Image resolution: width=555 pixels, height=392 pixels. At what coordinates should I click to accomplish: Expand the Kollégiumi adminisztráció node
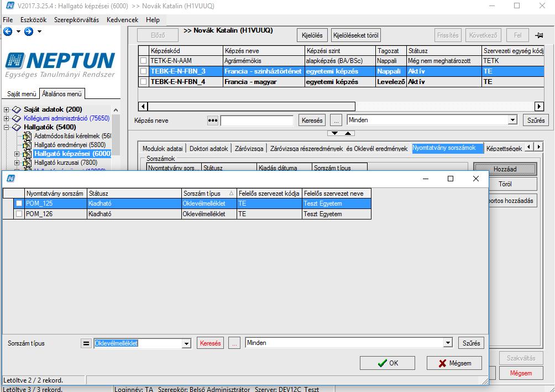click(7, 118)
